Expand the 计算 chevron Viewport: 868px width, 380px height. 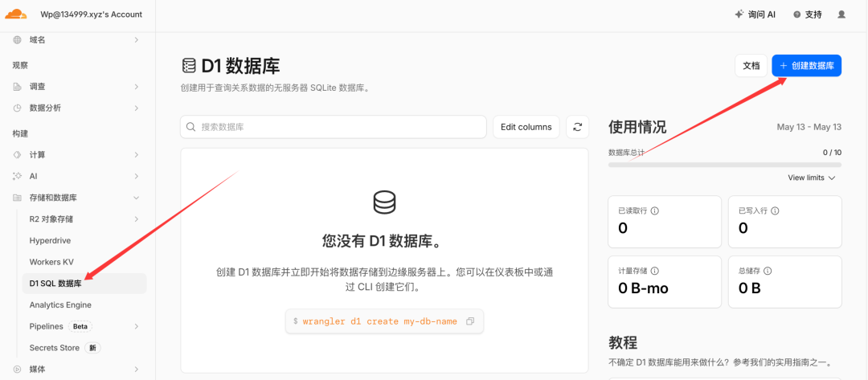(136, 155)
